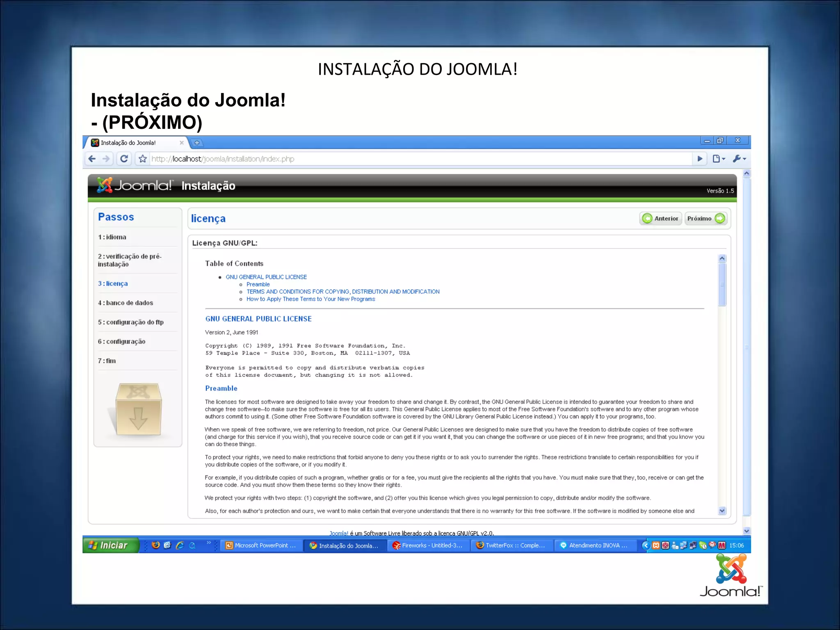Switch to Fireworks - Untitled-3 taskbar button

tap(429, 546)
